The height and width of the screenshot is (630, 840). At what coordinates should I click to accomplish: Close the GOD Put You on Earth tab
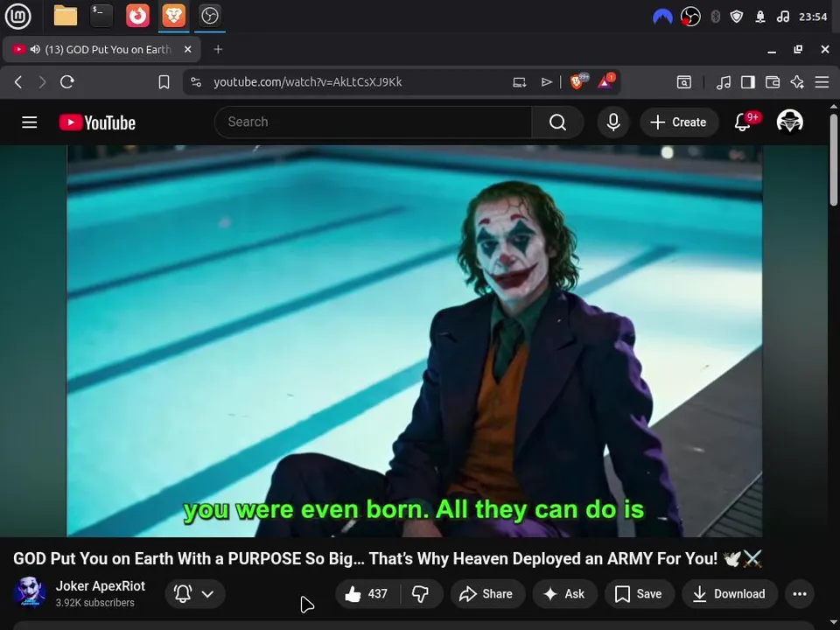point(187,49)
